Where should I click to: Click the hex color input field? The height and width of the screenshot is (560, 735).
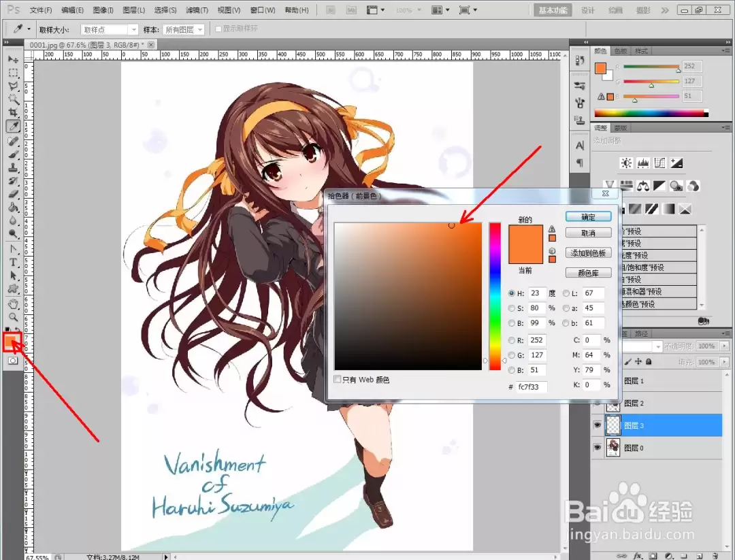tap(532, 386)
